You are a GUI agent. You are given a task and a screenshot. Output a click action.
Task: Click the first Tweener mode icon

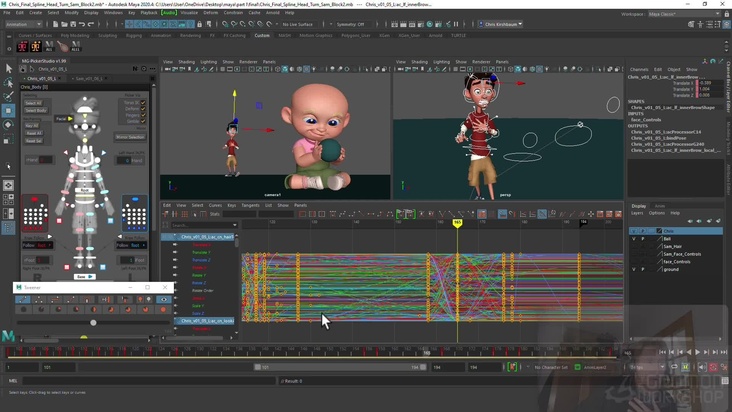pyautogui.click(x=22, y=299)
